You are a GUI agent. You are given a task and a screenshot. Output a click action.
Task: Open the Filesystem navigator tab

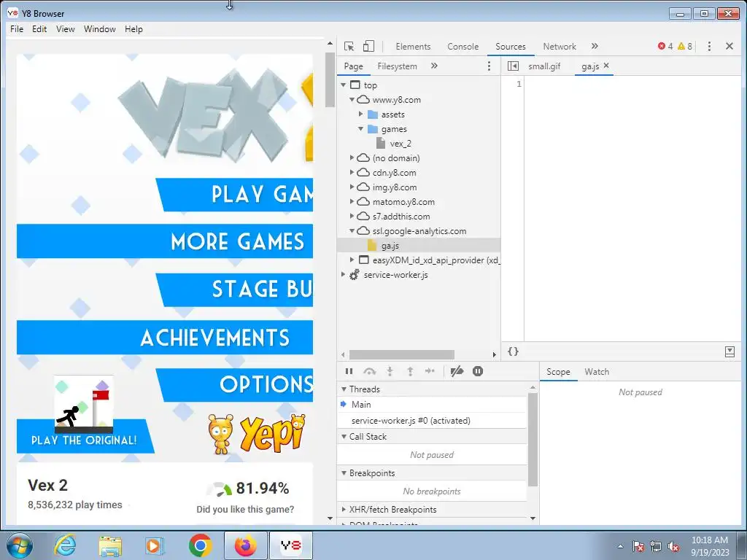pyautogui.click(x=398, y=66)
